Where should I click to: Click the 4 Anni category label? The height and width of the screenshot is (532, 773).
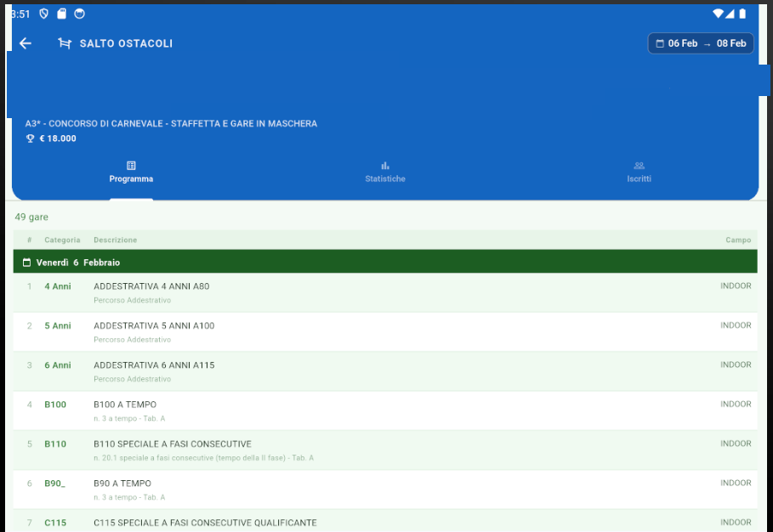[58, 286]
